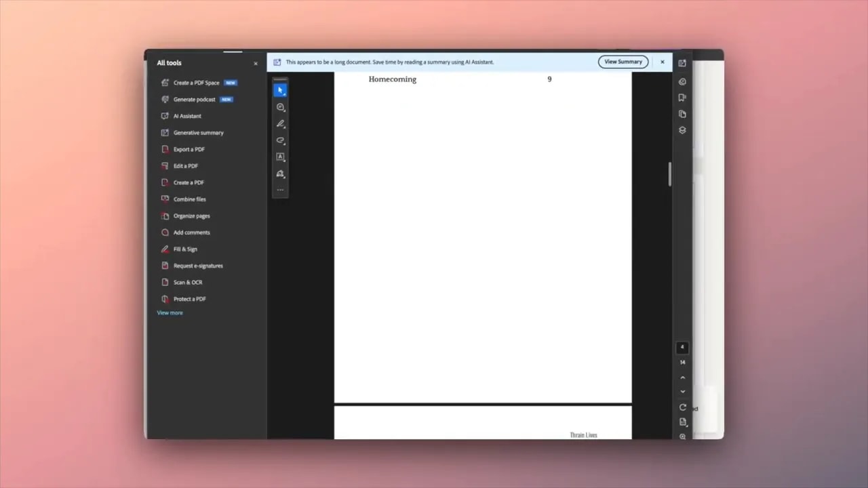Open the Layers panel icon in right rail
Screen dimensions: 868x488
pyautogui.click(x=682, y=130)
